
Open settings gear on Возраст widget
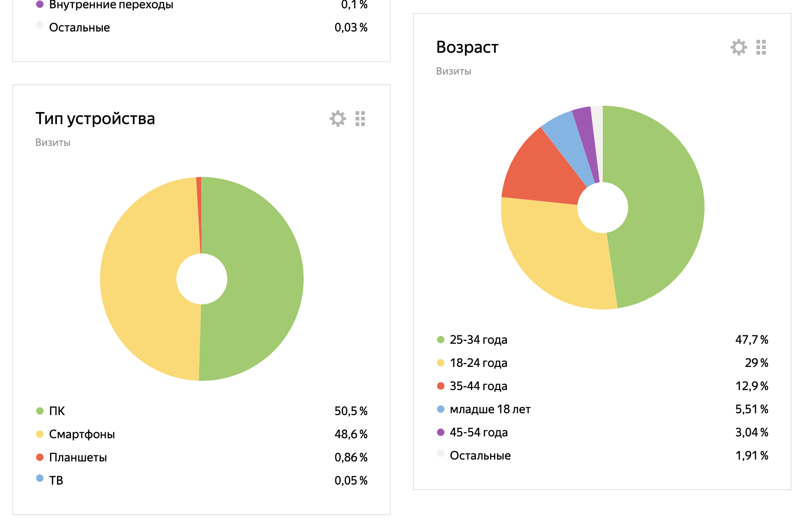[739, 47]
